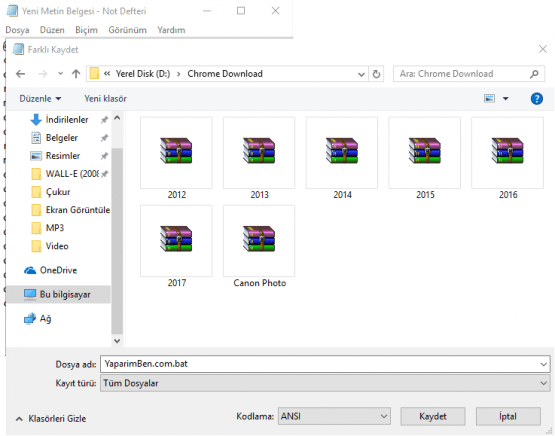Open Dosya menu in Not Defteri
The image size is (555, 436).
tap(17, 30)
